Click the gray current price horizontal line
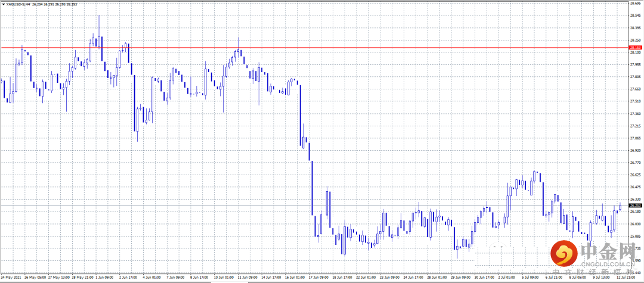The height and width of the screenshot is (283, 644). [314, 205]
